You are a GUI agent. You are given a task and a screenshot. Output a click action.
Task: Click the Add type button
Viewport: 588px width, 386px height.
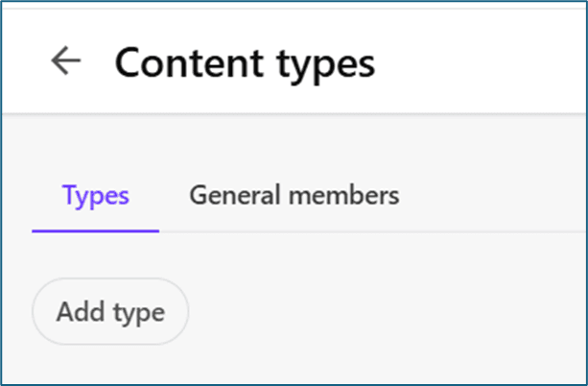click(x=110, y=312)
